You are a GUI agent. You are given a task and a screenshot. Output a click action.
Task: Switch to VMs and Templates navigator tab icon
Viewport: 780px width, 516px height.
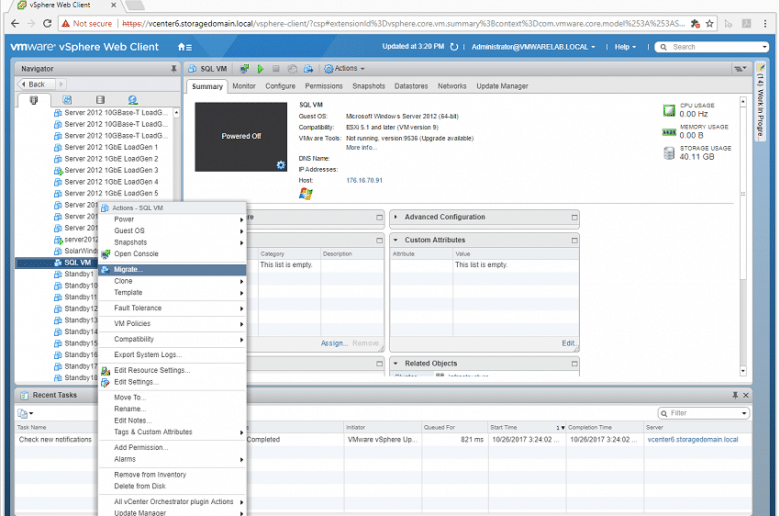[67, 100]
